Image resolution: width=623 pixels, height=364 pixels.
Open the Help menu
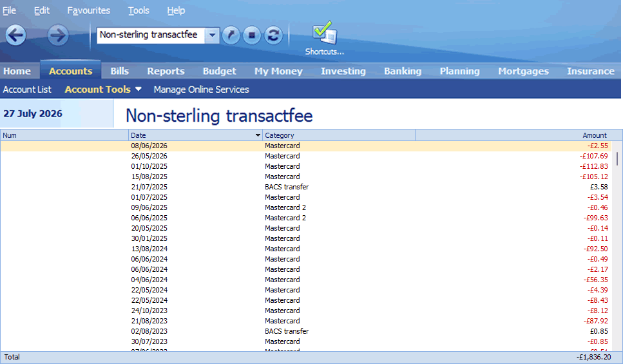(x=176, y=10)
